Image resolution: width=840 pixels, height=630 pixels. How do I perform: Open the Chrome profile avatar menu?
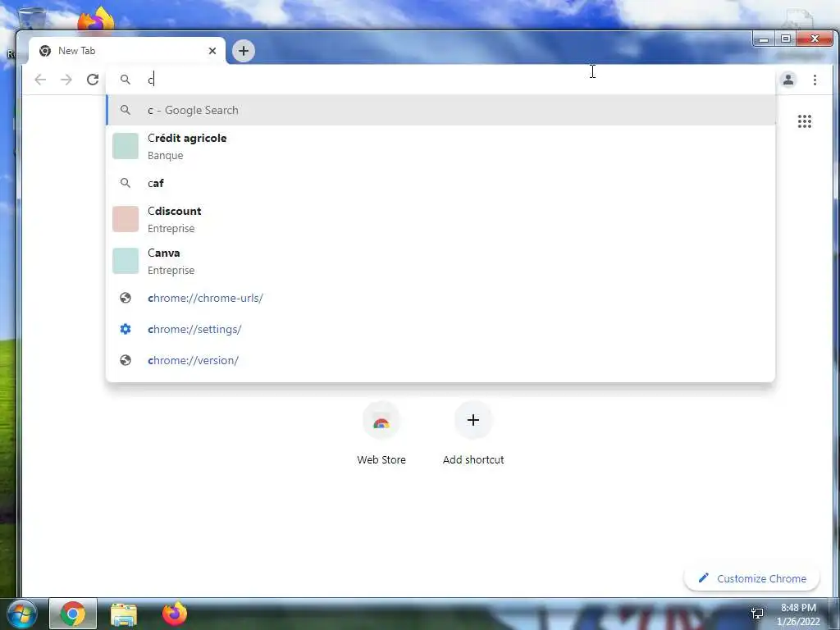(x=788, y=80)
